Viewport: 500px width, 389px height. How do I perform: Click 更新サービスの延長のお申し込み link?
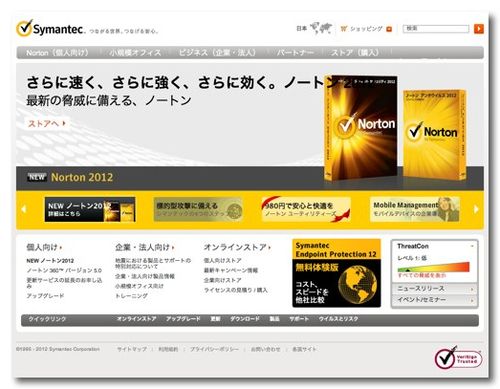coord(64,283)
